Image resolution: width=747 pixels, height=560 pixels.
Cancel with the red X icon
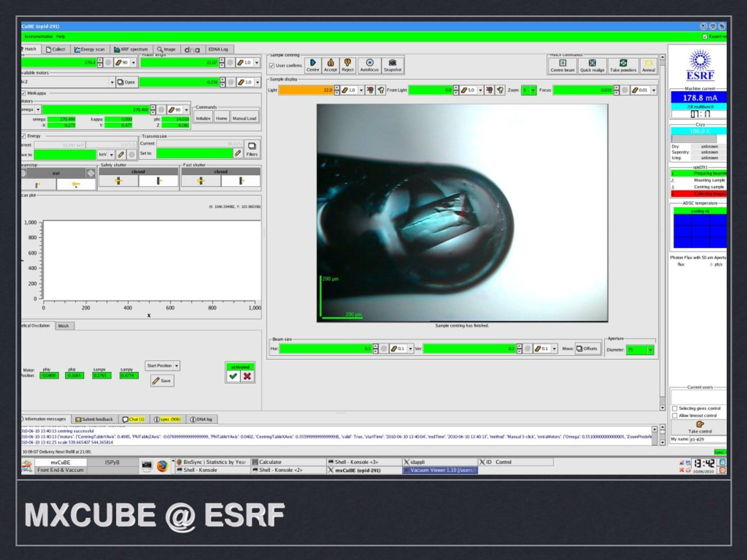click(x=247, y=376)
